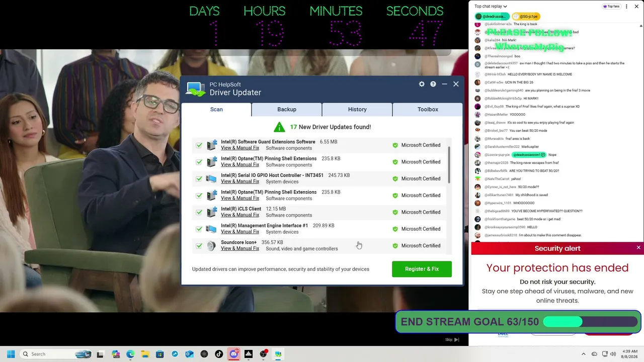Screen dimensions: 644x362
Task: Click the taskbar Search box
Action: (56, 354)
